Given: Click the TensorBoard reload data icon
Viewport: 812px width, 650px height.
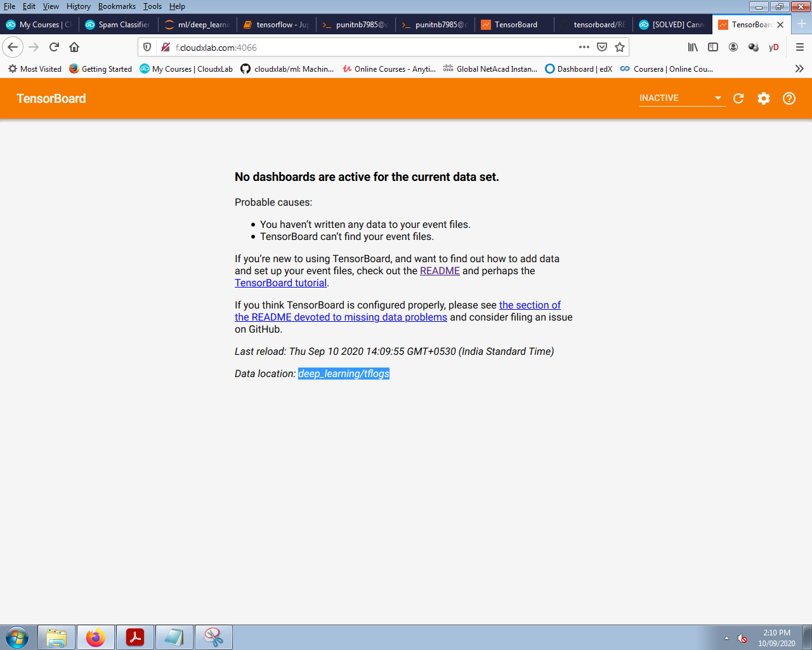Looking at the screenshot, I should [x=738, y=98].
